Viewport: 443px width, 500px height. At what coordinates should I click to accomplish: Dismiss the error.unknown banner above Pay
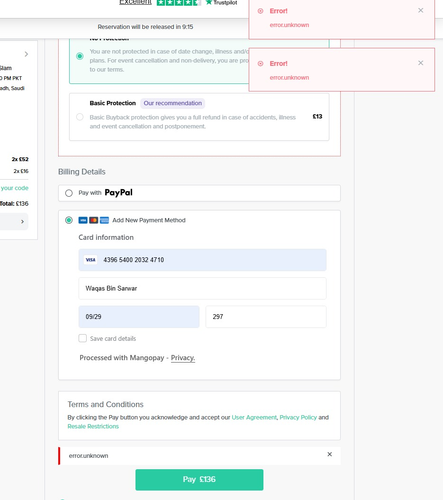329,454
